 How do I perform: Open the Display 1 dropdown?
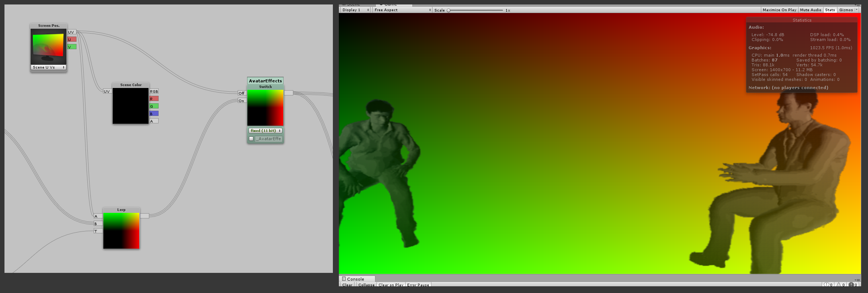[x=356, y=10]
